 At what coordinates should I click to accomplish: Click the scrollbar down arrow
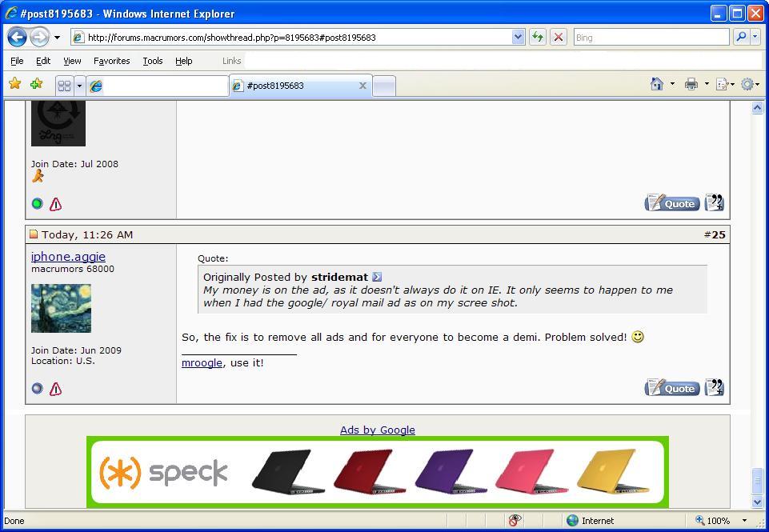point(757,502)
